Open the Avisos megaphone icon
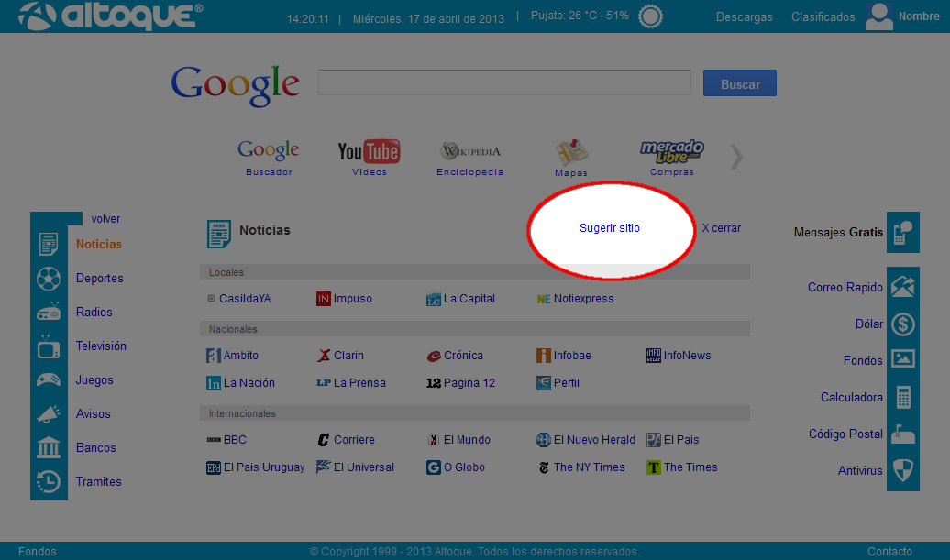The height and width of the screenshot is (560, 950). point(49,414)
